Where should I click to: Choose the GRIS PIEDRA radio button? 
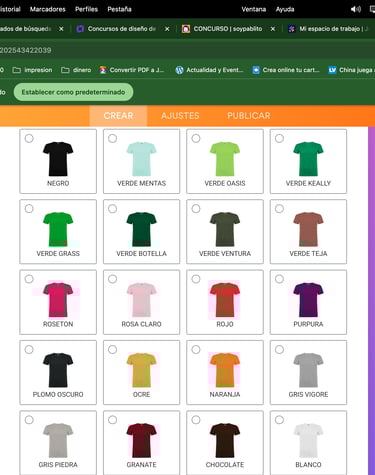(x=29, y=420)
